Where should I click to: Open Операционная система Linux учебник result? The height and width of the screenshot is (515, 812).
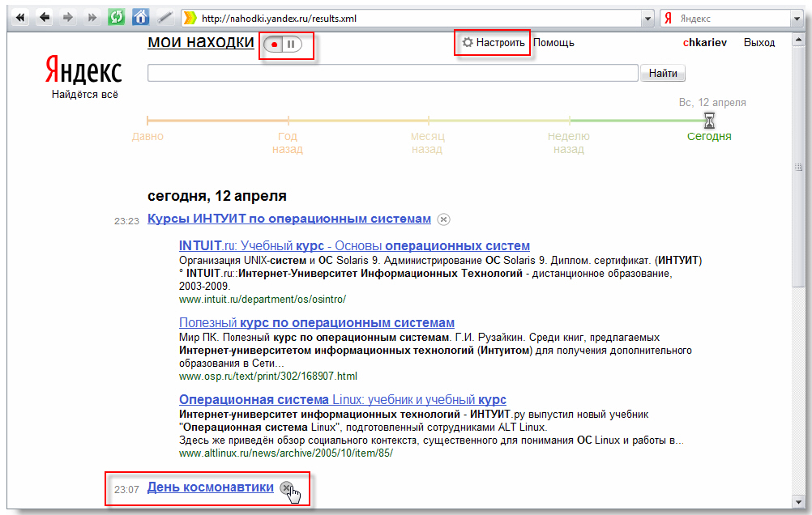(342, 399)
